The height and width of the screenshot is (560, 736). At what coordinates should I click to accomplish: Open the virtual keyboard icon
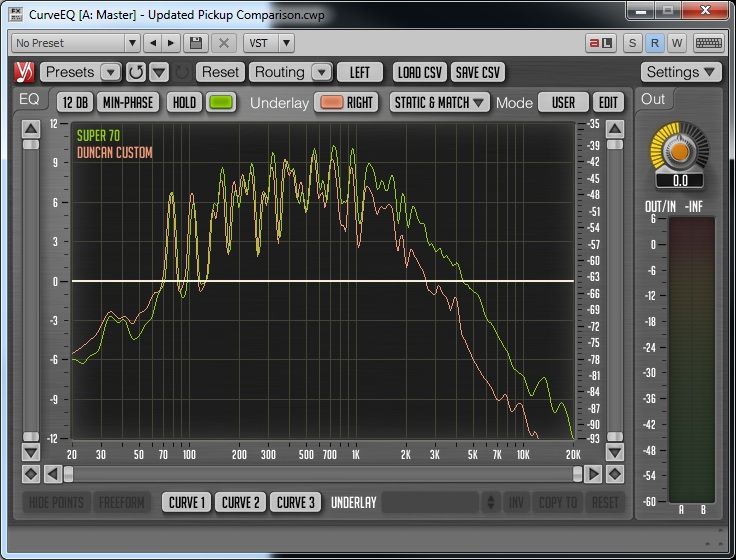tap(708, 43)
